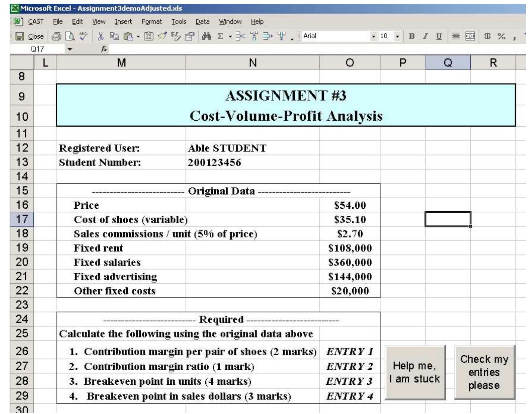Open the CAST menu

coord(36,22)
